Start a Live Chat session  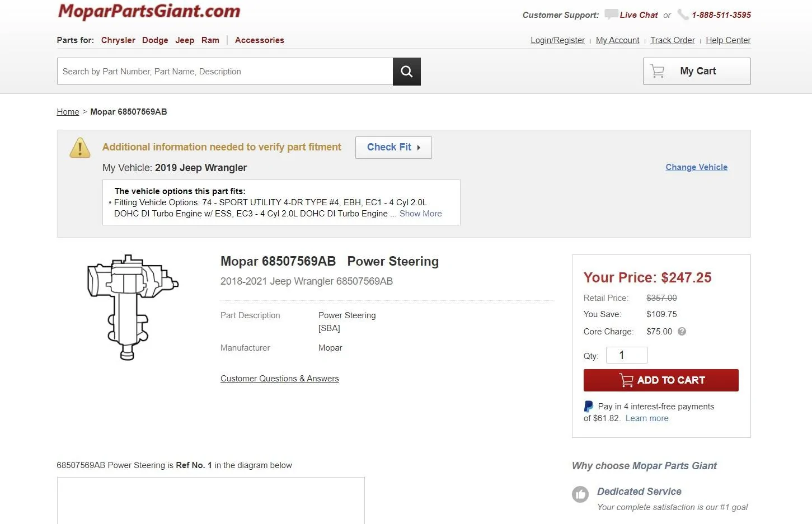pos(639,15)
